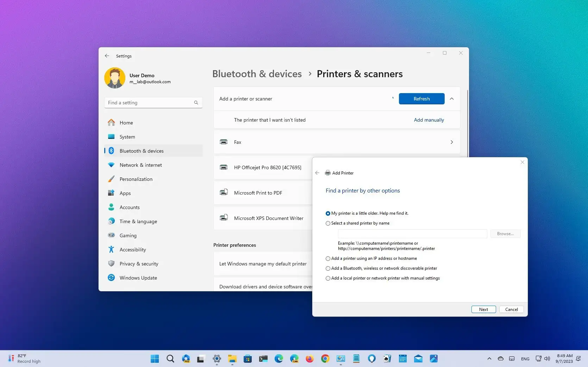Click the Refresh button
Screen dimensions: 588x367
(x=421, y=99)
